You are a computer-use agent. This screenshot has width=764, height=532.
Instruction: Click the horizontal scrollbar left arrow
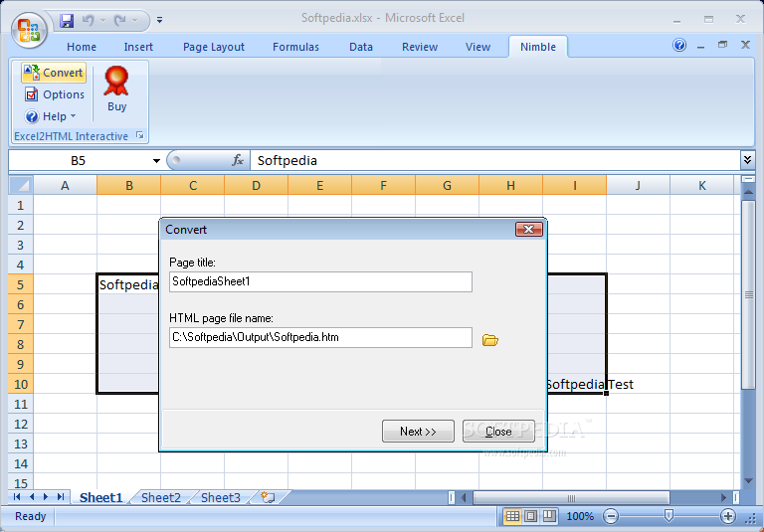pyautogui.click(x=464, y=497)
